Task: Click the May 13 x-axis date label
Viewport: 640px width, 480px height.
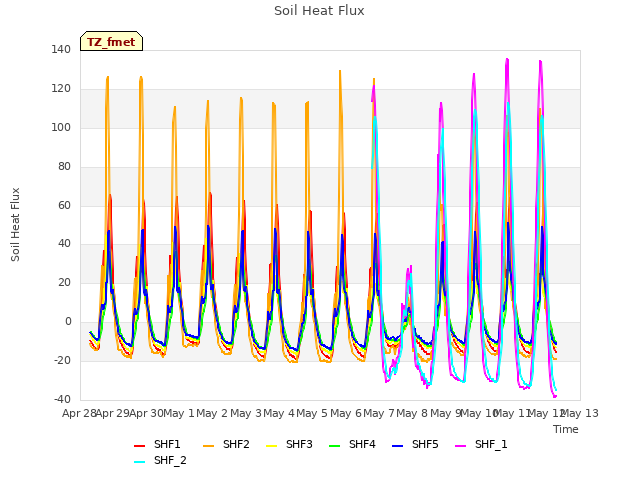Action: coord(580,413)
